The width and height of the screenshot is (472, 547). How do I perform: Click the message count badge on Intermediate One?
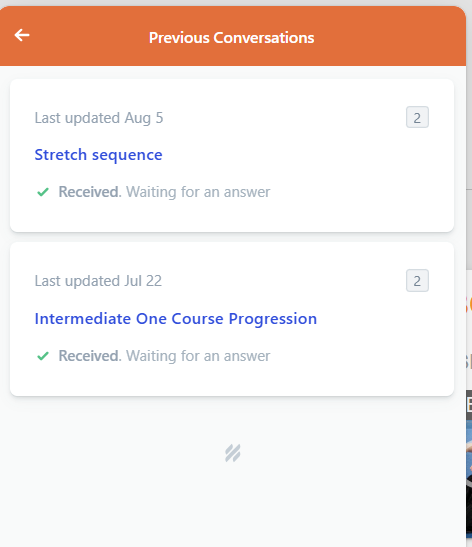pos(417,281)
